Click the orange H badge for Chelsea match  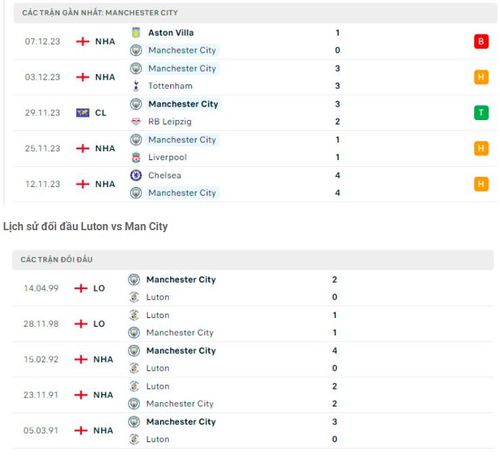pos(481,184)
